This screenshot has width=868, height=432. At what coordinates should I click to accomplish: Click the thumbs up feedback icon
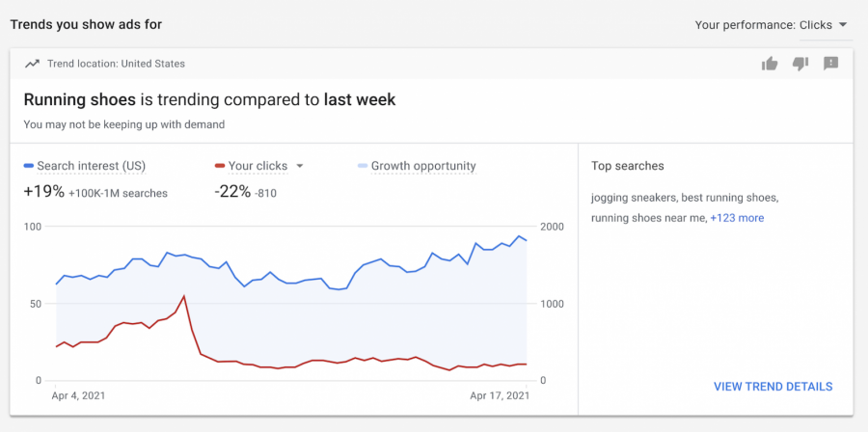[770, 64]
